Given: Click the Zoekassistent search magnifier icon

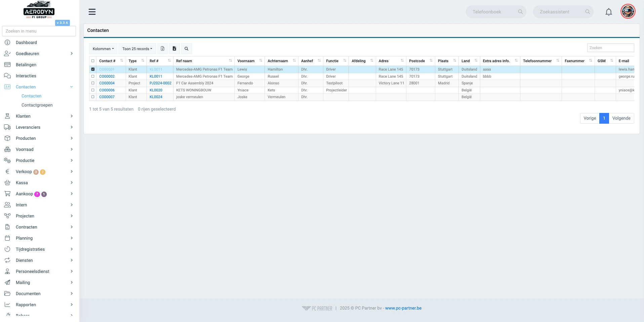Looking at the screenshot, I should (x=588, y=12).
